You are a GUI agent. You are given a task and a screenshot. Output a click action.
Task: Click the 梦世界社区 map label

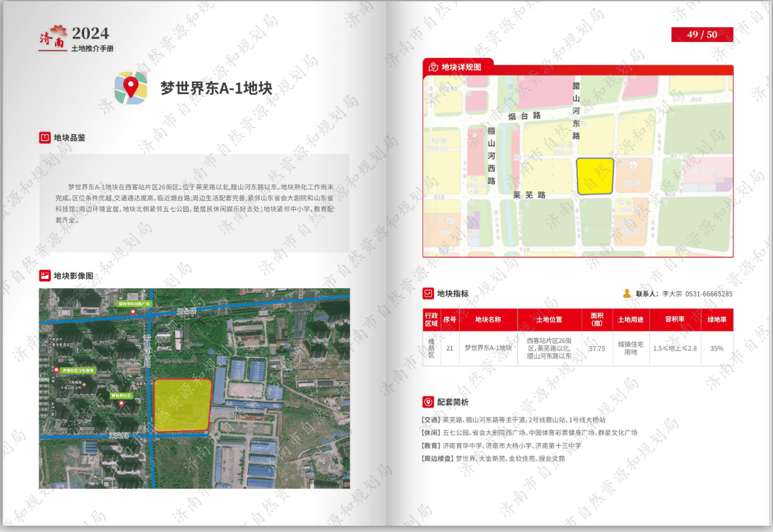click(122, 396)
